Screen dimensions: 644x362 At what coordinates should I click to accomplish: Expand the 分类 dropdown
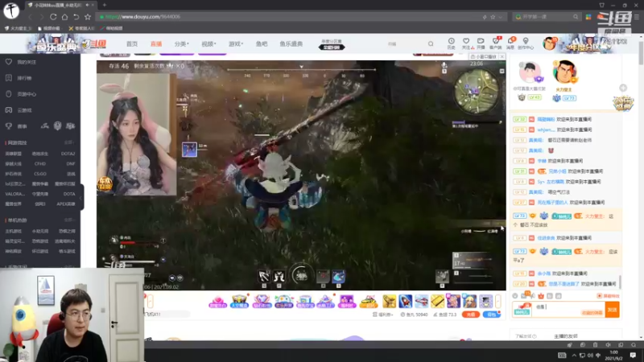point(181,44)
